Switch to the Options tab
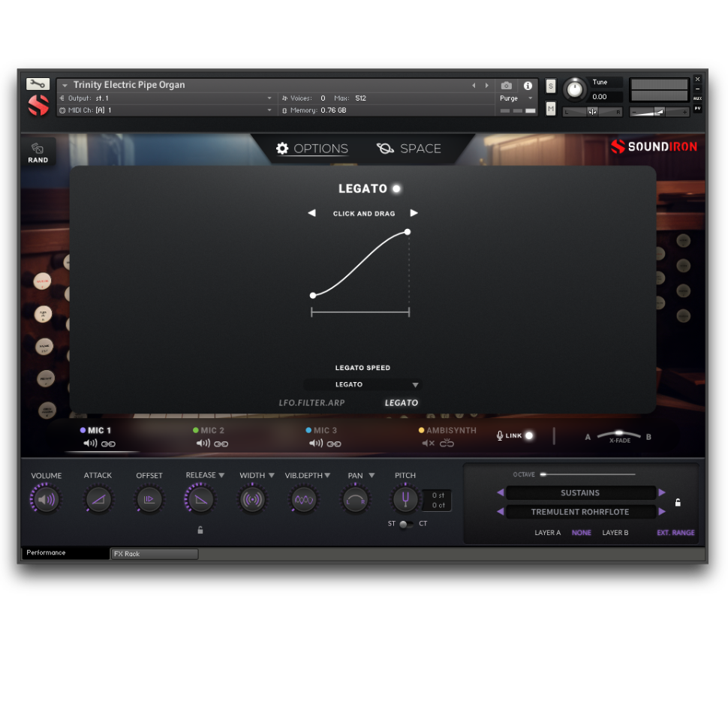 (312, 149)
